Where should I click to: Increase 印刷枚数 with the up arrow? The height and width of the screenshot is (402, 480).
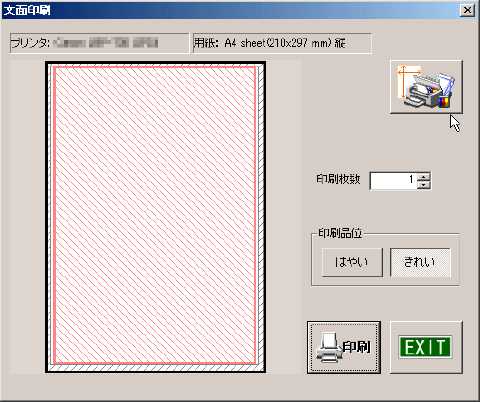pos(424,177)
